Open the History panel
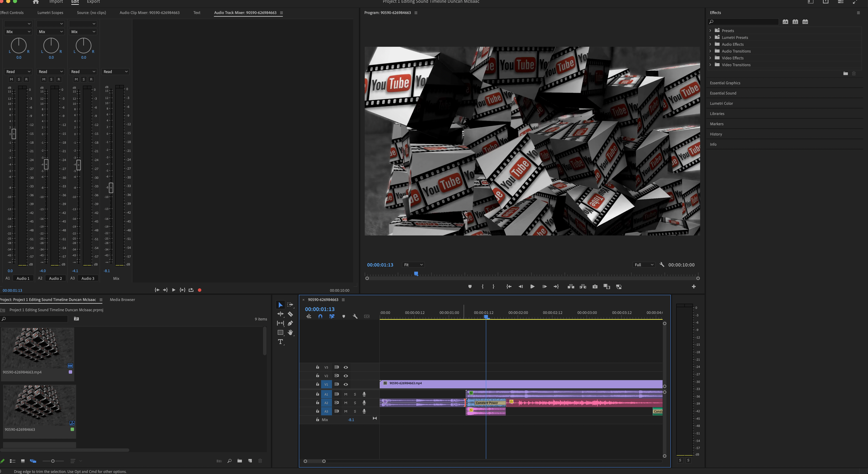Viewport: 868px width, 474px height. coord(716,134)
